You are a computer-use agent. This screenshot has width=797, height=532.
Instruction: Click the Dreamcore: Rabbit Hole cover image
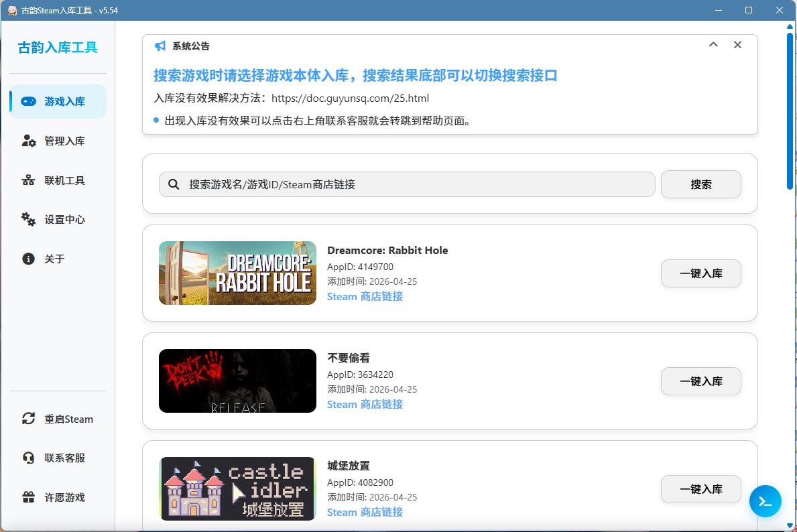[237, 273]
